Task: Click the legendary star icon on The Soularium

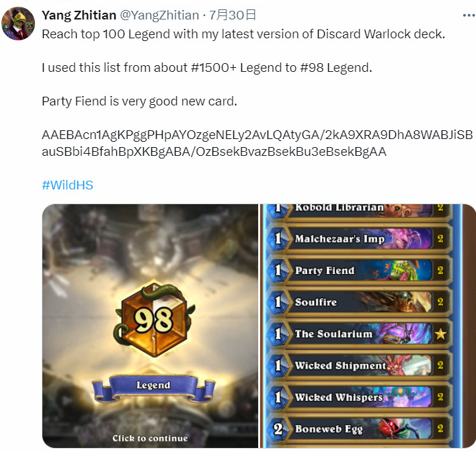Action: [x=440, y=334]
